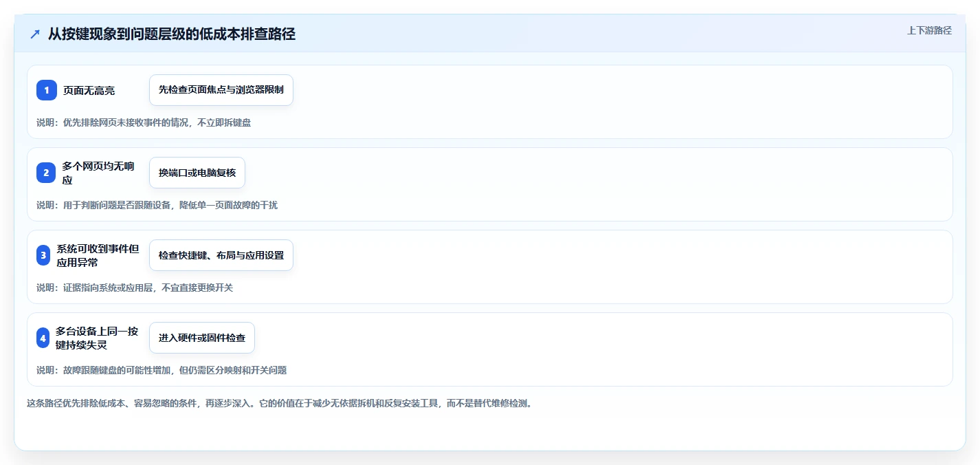Click the 页面无高亮 step label
980x465 pixels.
click(x=89, y=90)
